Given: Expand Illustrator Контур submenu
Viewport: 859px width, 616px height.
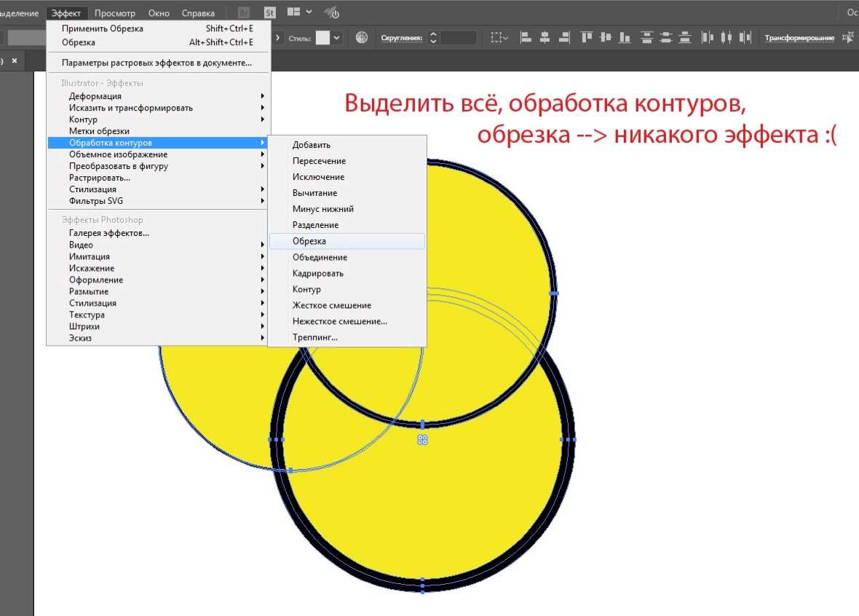Looking at the screenshot, I should point(158,119).
